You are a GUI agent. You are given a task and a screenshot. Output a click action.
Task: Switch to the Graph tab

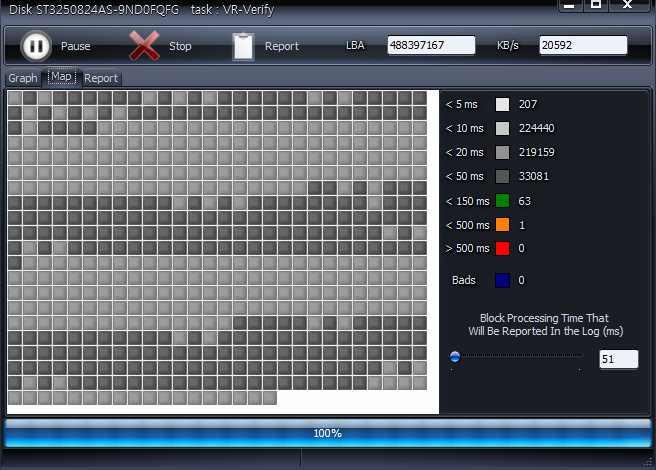click(x=23, y=78)
